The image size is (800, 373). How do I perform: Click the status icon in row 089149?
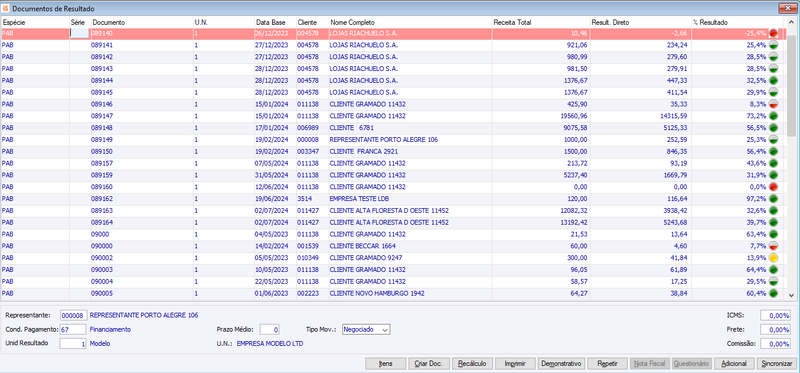pyautogui.click(x=773, y=140)
